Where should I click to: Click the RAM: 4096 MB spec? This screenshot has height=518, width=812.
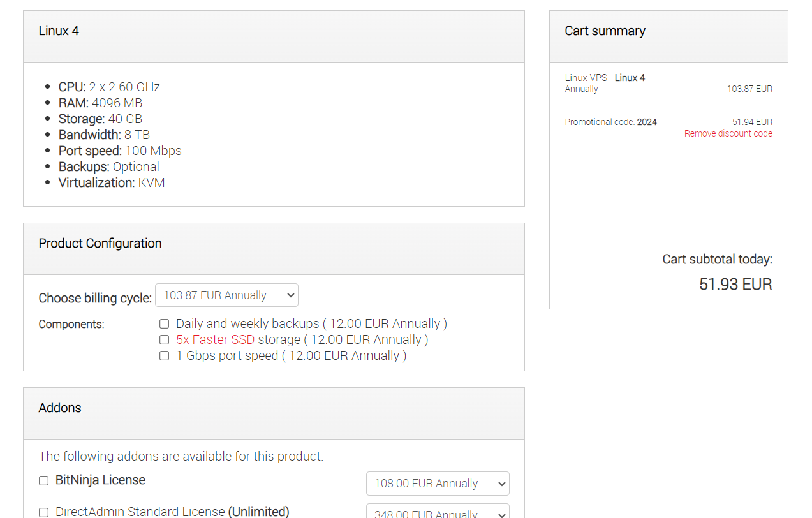[100, 103]
